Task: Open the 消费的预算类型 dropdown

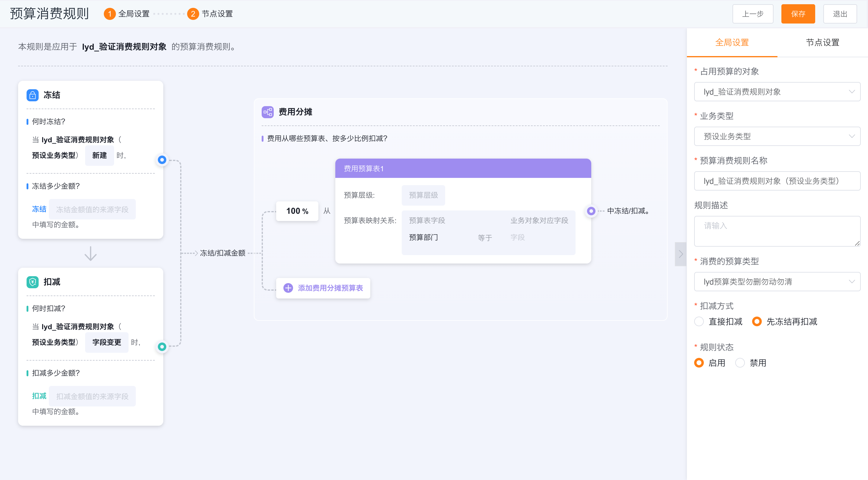Action: click(777, 282)
